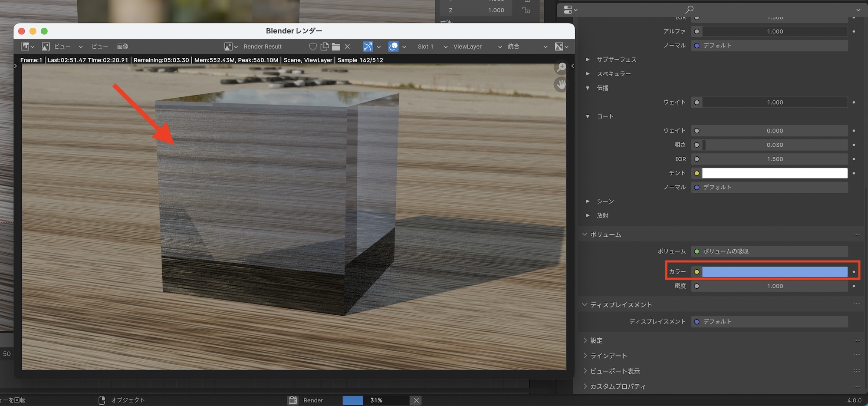Viewport: 868px width, 406px height.
Task: Cancel the render with the progress bar X
Action: point(416,400)
